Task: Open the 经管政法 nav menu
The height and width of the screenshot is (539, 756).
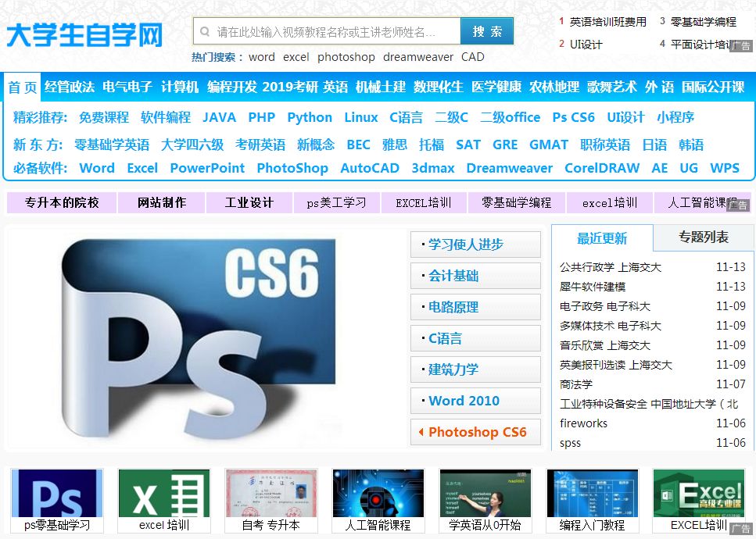Action: (x=70, y=87)
